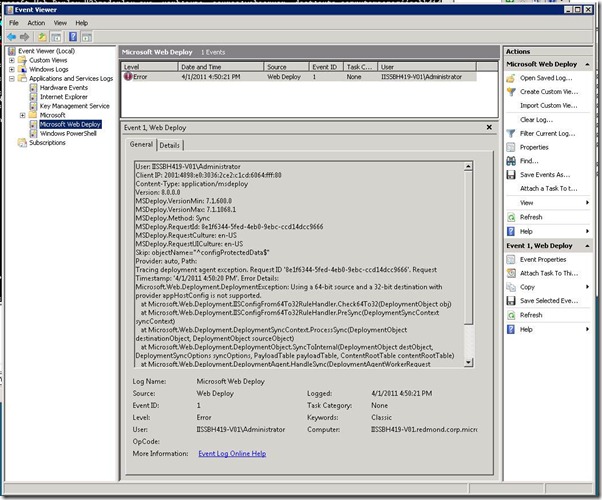This screenshot has height=500, width=602.
Task: Click the Subscriptions icon in tree
Action: click(x=22, y=142)
